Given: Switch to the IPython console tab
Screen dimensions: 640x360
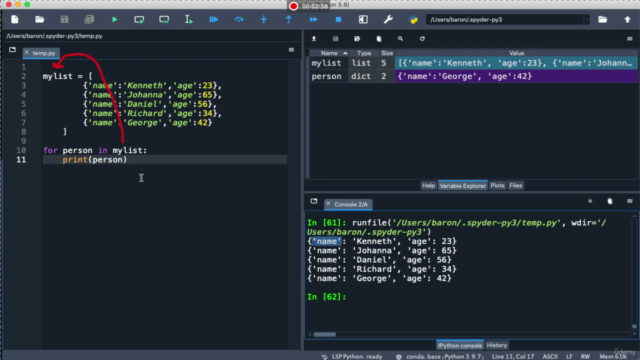Looking at the screenshot, I should [x=460, y=345].
